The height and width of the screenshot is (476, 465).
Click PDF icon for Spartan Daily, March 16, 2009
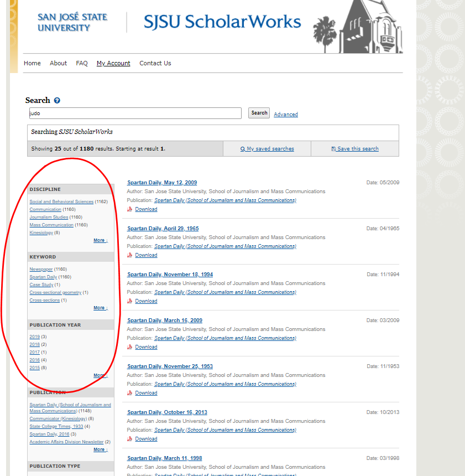pos(130,346)
